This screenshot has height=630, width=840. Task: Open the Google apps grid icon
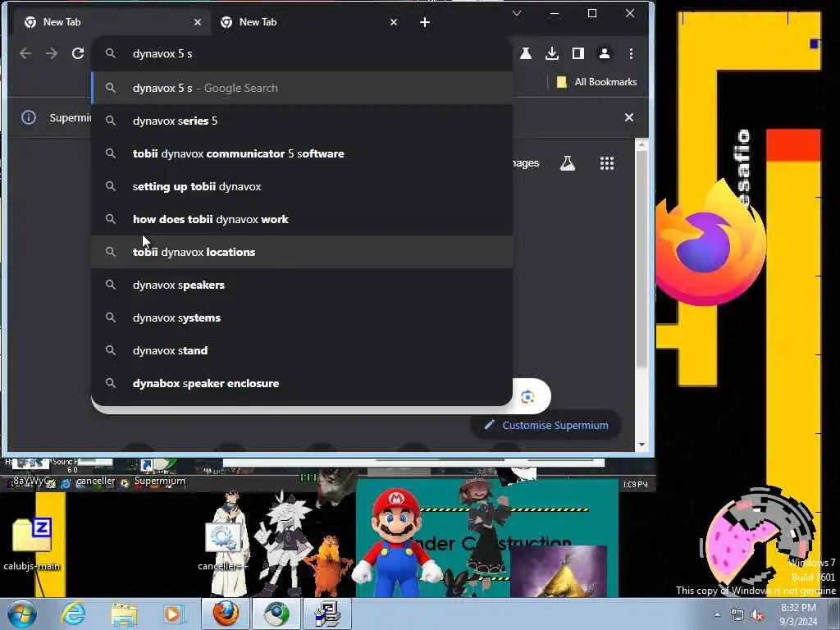point(607,163)
